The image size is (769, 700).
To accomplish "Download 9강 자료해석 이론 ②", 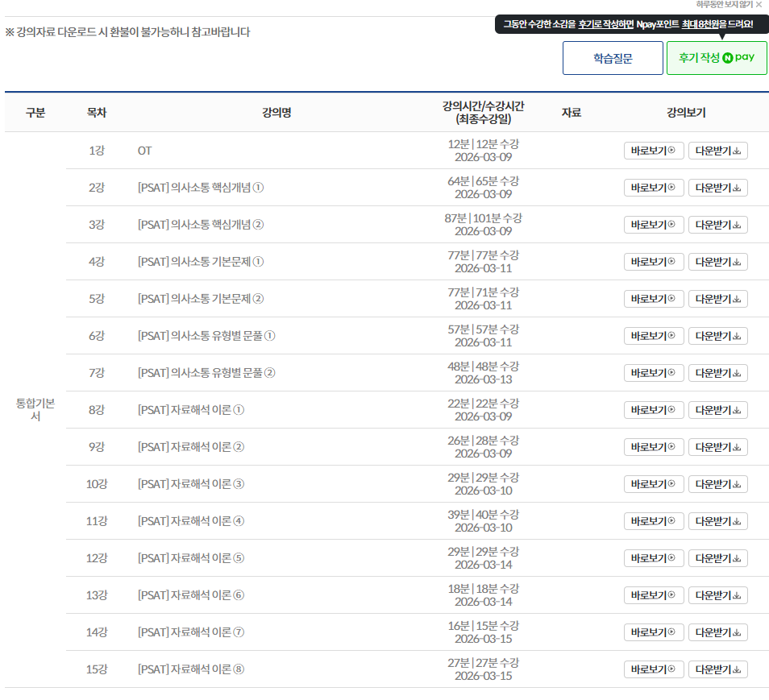I will tap(717, 447).
